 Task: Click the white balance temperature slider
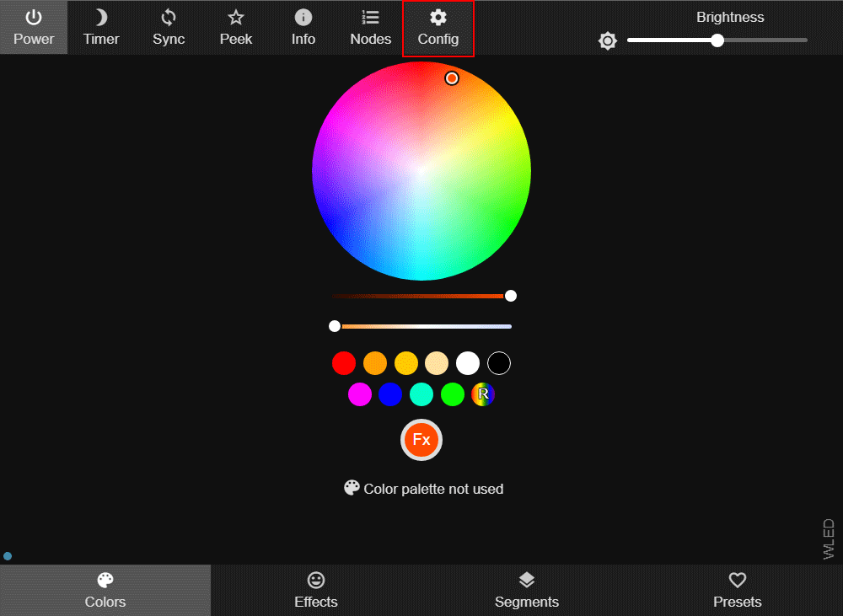click(x=421, y=326)
